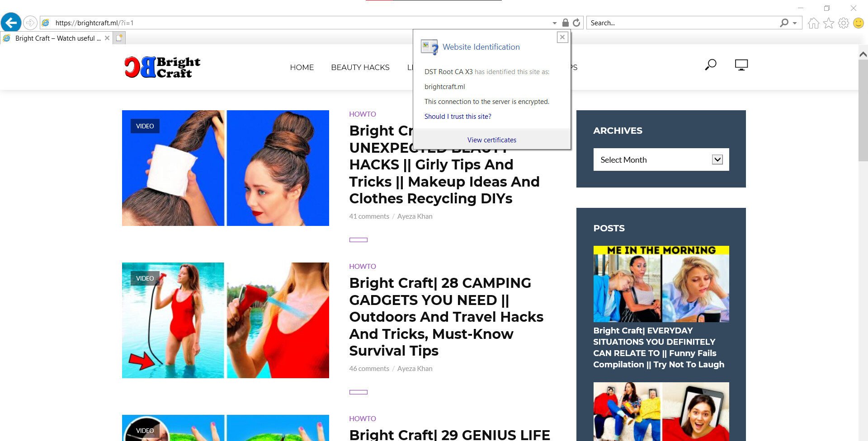Open the Select Month archives dropdown

click(x=661, y=160)
